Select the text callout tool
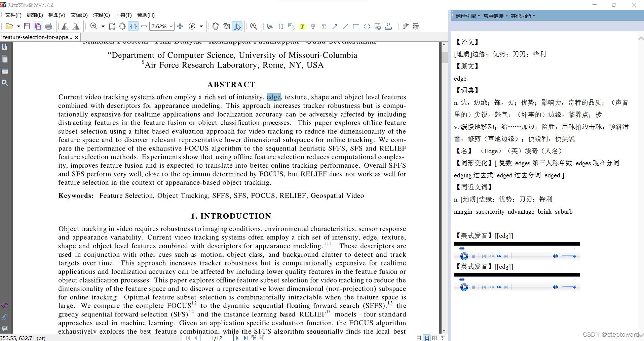Screen dimensions: 644x341 point(292,27)
